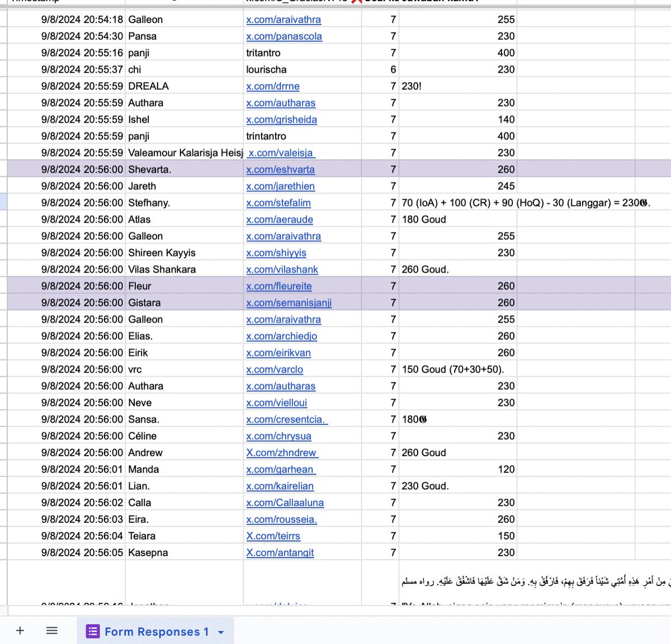
Task: Open the all sheets list icon
Action: [x=52, y=631]
